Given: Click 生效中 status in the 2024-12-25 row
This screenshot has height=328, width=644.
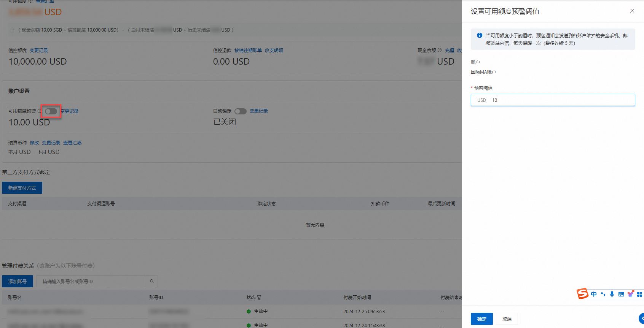Looking at the screenshot, I should coord(261,311).
